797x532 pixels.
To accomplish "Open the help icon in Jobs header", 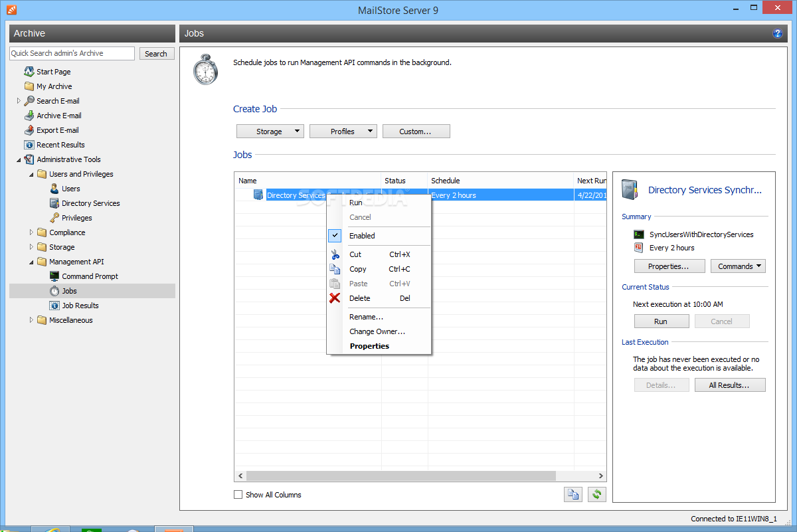I will point(778,33).
